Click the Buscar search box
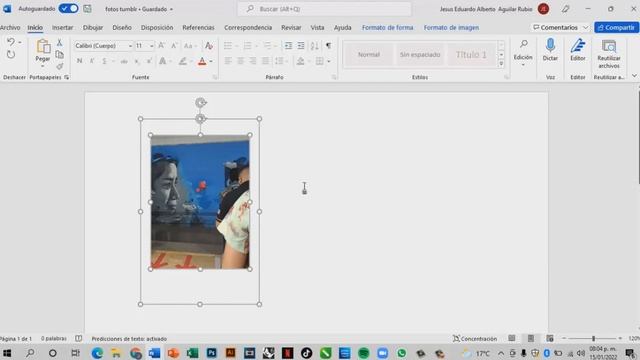Screen dimensions: 640x360 pyautogui.click(x=324, y=9)
